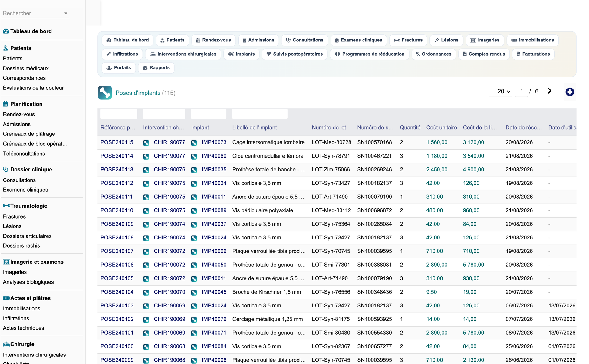Open record POSE240113
Image resolution: width=589 pixels, height=364 pixels.
coord(117,170)
